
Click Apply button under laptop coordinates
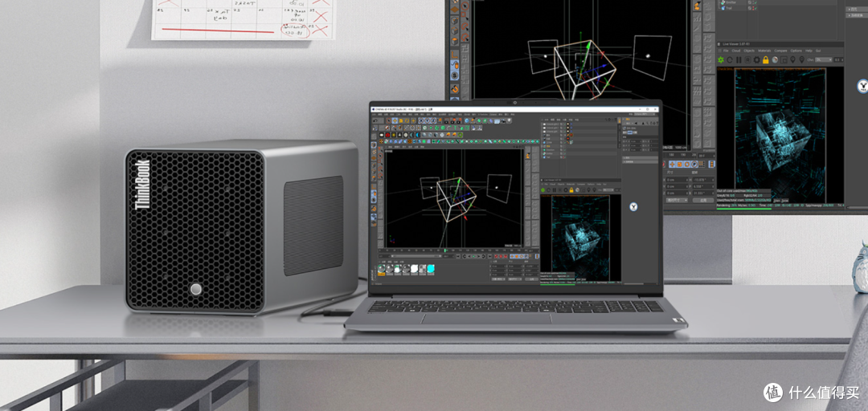tap(531, 279)
